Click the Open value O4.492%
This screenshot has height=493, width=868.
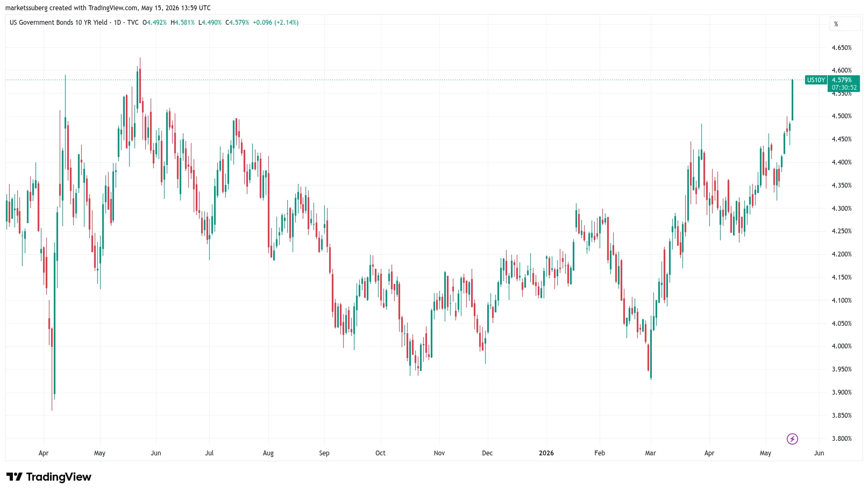click(154, 23)
